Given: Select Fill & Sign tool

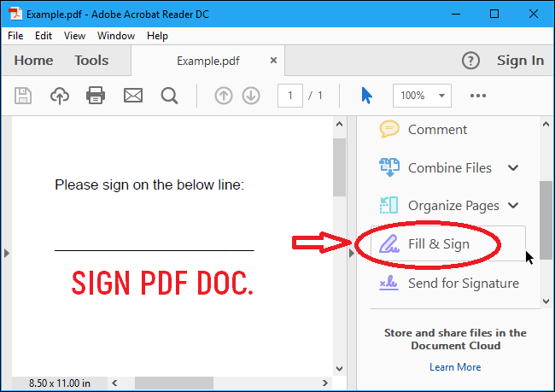Looking at the screenshot, I should 448,243.
